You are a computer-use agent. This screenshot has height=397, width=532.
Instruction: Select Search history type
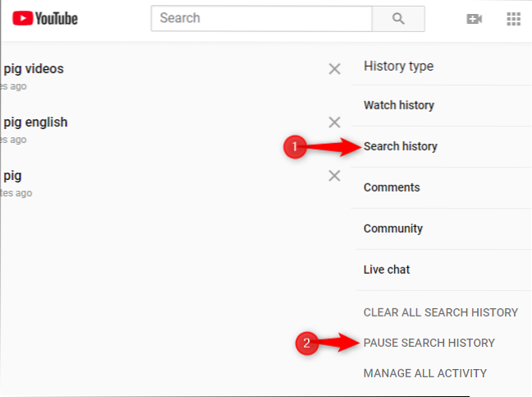pos(401,146)
